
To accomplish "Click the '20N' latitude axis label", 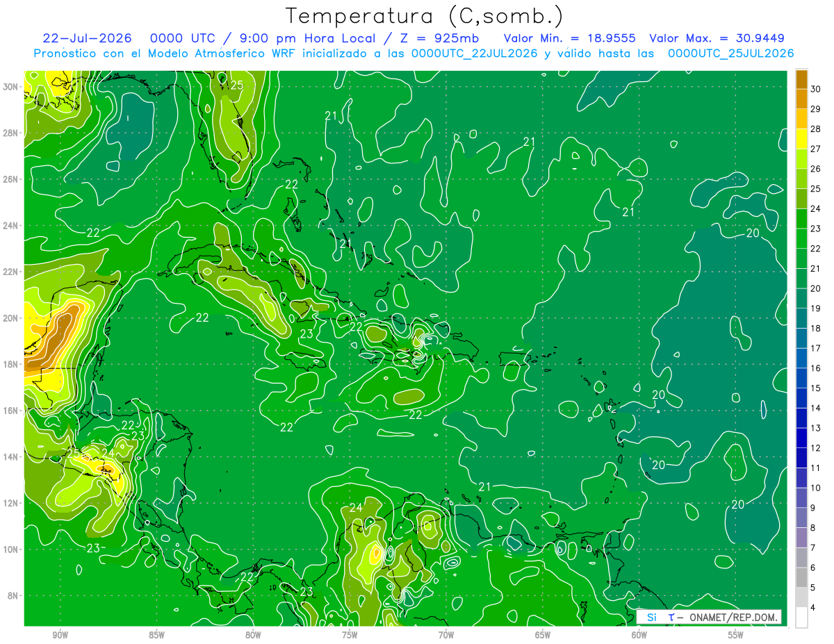I will tap(11, 318).
